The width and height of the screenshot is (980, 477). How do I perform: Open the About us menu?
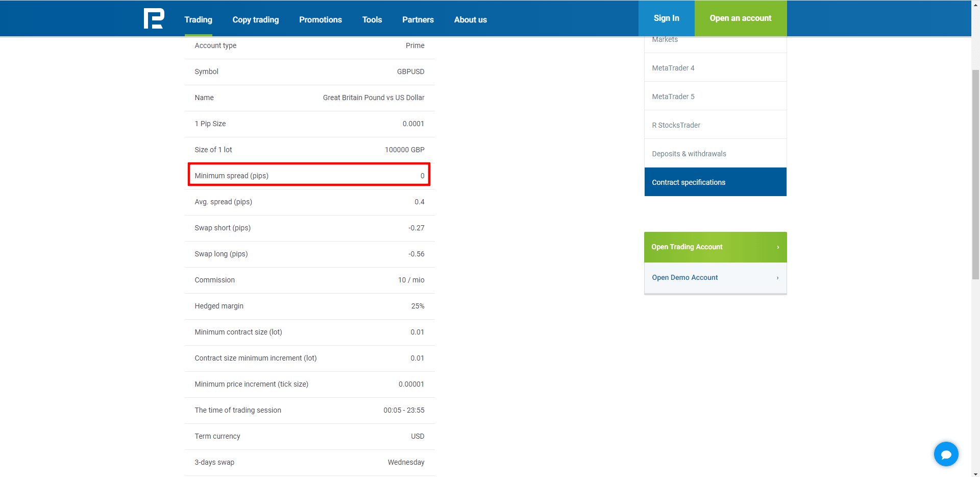tap(471, 19)
